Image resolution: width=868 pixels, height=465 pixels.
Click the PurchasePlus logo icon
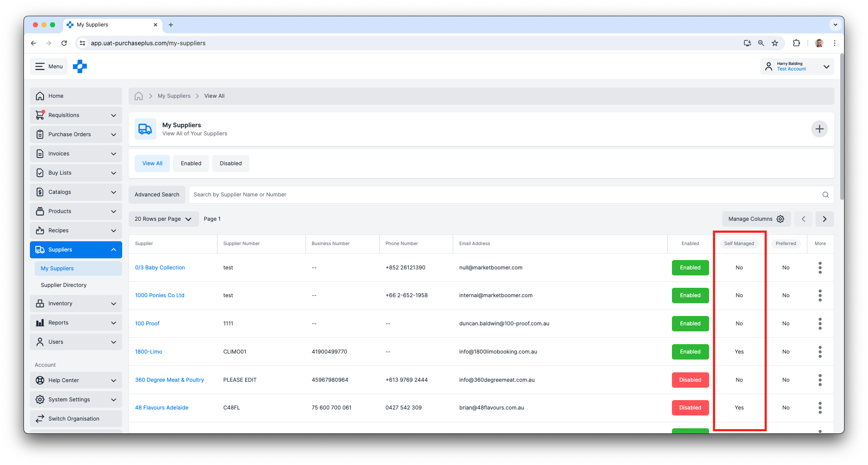coord(80,67)
